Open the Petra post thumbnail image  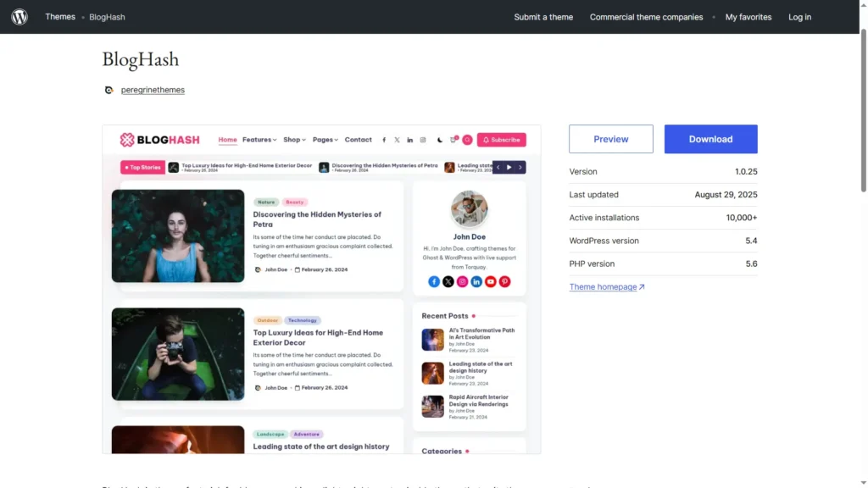click(x=178, y=236)
